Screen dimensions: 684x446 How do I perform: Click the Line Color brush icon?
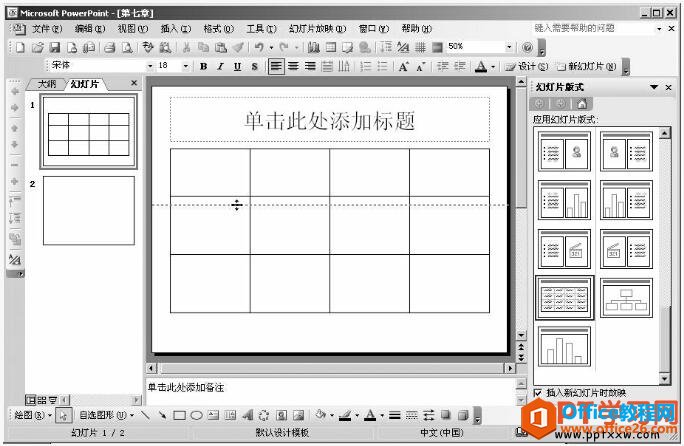click(x=345, y=415)
